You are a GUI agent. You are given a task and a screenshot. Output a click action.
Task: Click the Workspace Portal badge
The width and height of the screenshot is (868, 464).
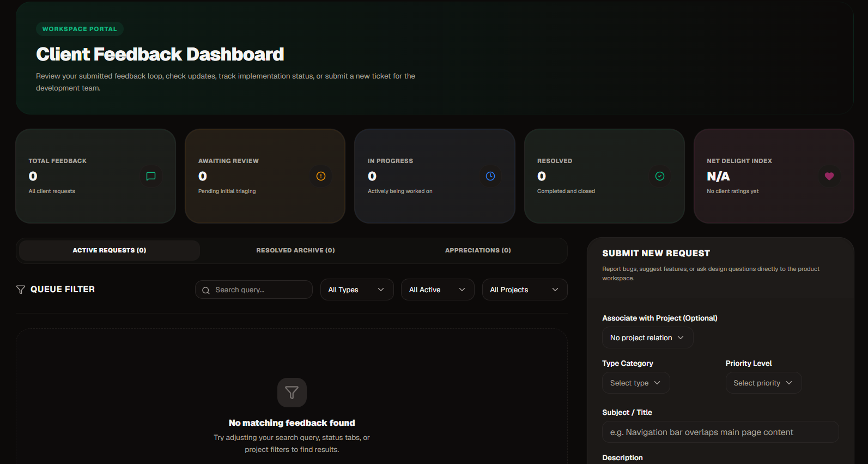(80, 29)
